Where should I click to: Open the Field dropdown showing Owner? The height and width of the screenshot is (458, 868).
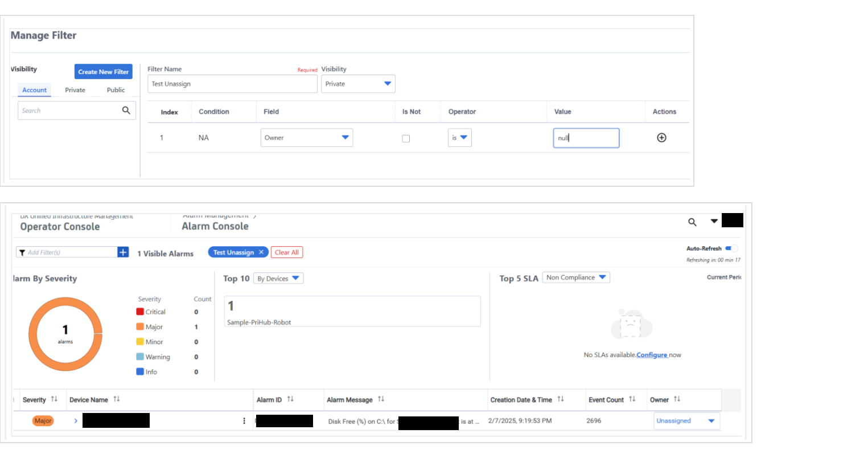pyautogui.click(x=306, y=138)
